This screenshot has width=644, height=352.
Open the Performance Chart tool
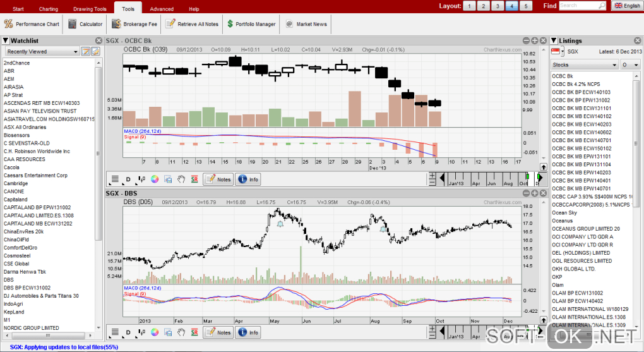[x=32, y=24]
